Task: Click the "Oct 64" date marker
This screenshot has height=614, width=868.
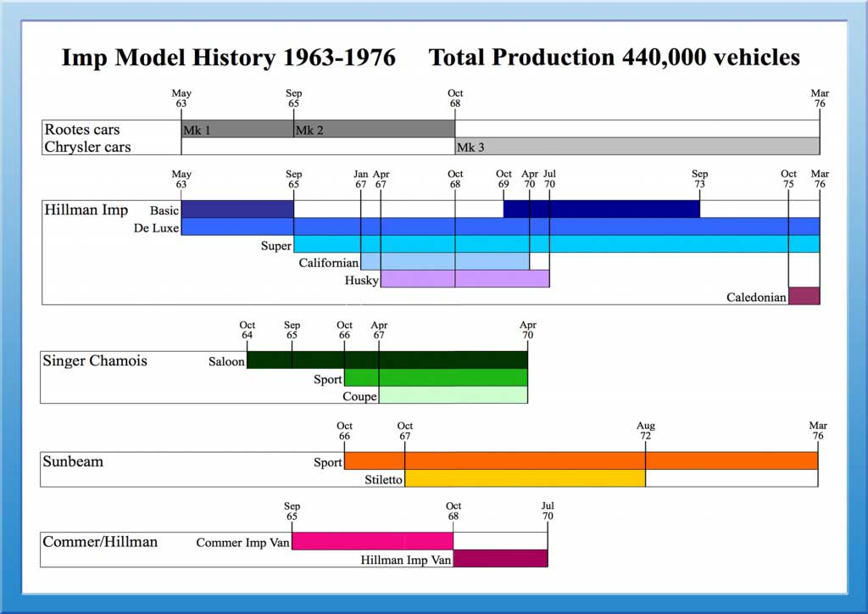Action: (x=247, y=330)
